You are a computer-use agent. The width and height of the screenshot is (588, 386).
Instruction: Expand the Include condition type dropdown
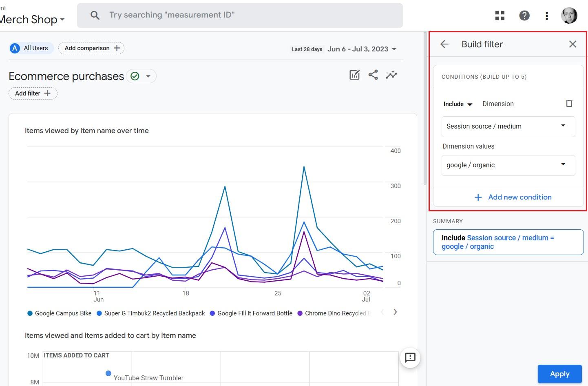pyautogui.click(x=457, y=104)
